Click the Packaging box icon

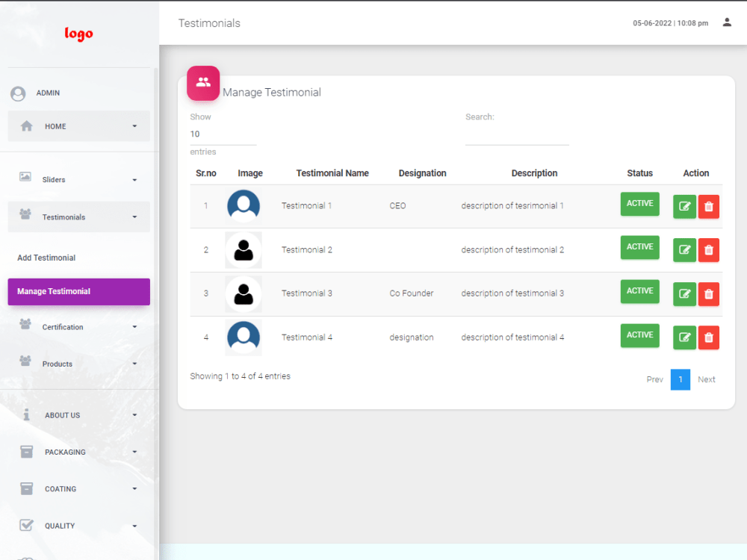[27, 452]
